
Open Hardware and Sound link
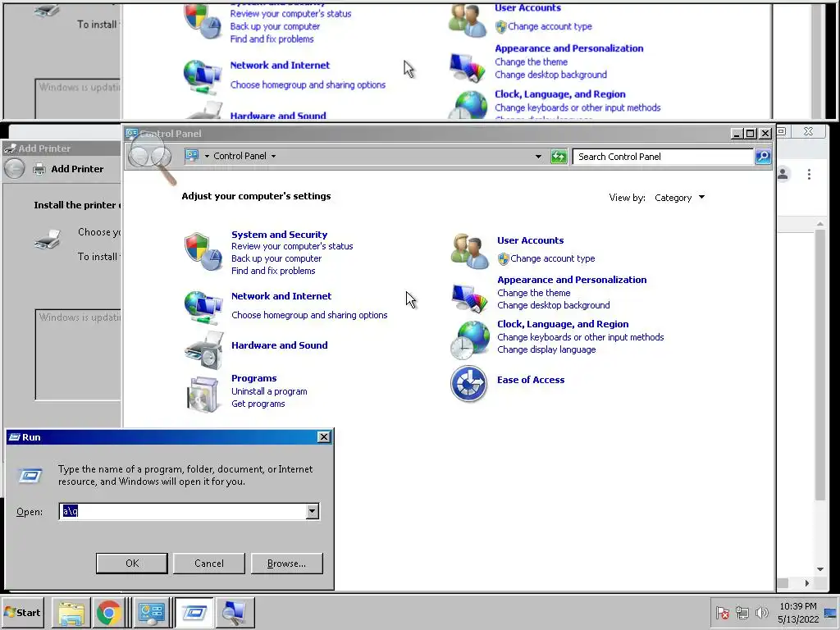(x=279, y=345)
